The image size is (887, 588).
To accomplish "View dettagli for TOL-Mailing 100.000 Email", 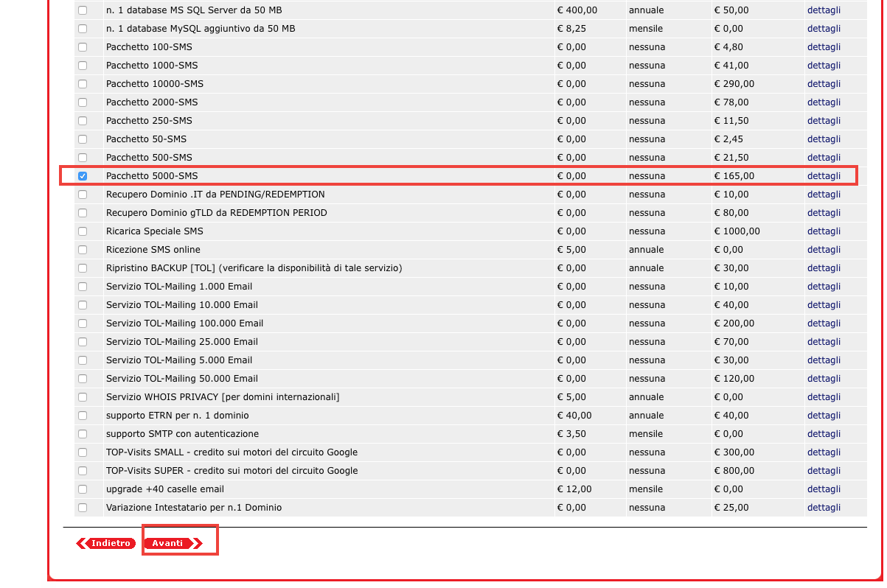I will tap(824, 323).
